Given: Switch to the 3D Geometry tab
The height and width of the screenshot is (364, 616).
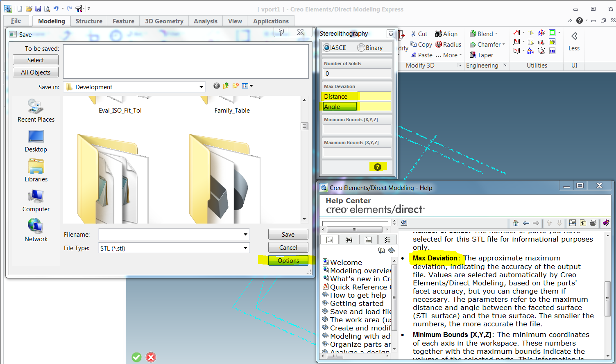Looking at the screenshot, I should click(164, 21).
